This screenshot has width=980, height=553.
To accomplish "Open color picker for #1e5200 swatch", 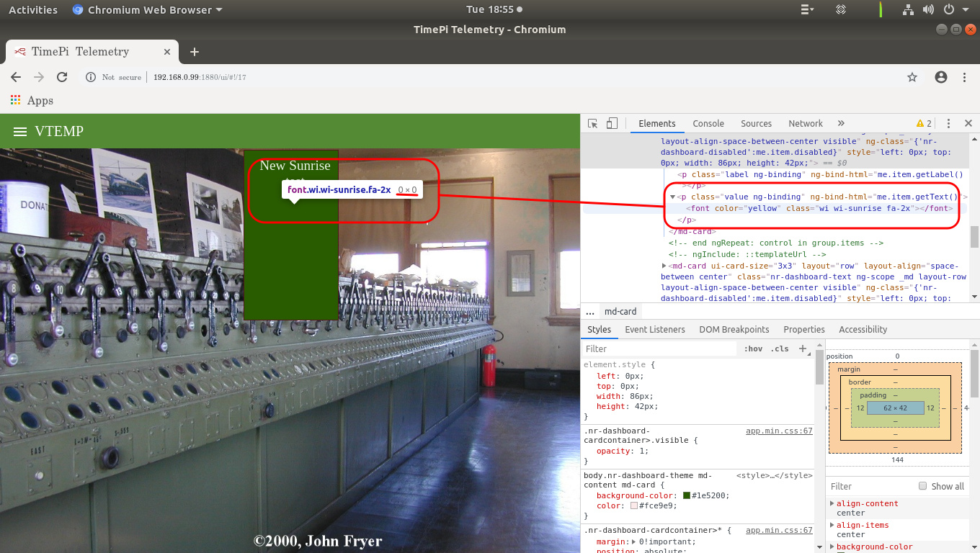I will point(687,495).
